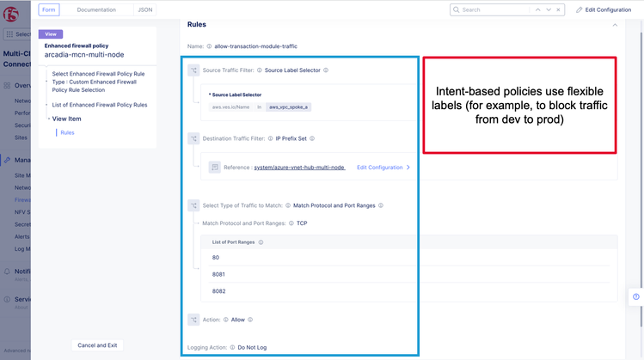Viewport: 644px width, 360px height.
Task: Click the info icon next to Name
Action: click(209, 46)
